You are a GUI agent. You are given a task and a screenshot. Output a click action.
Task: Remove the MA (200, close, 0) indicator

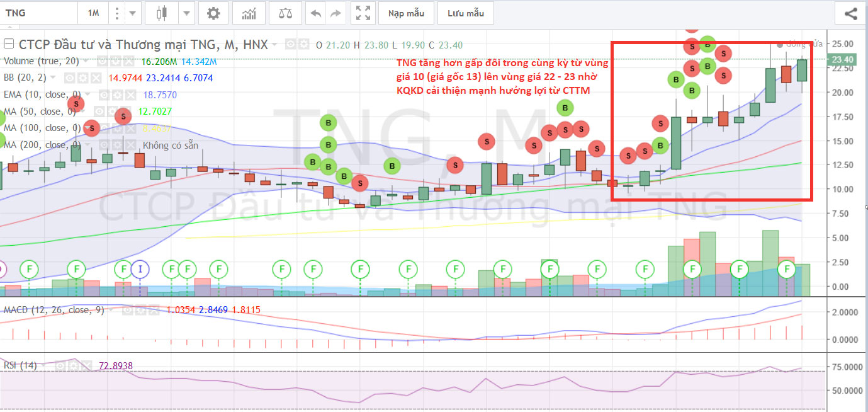pos(131,146)
